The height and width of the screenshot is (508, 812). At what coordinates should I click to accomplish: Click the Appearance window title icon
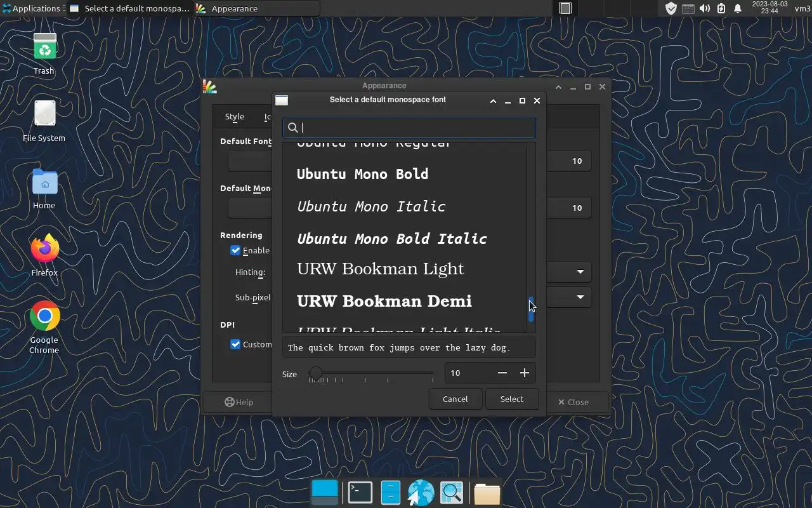coord(209,86)
